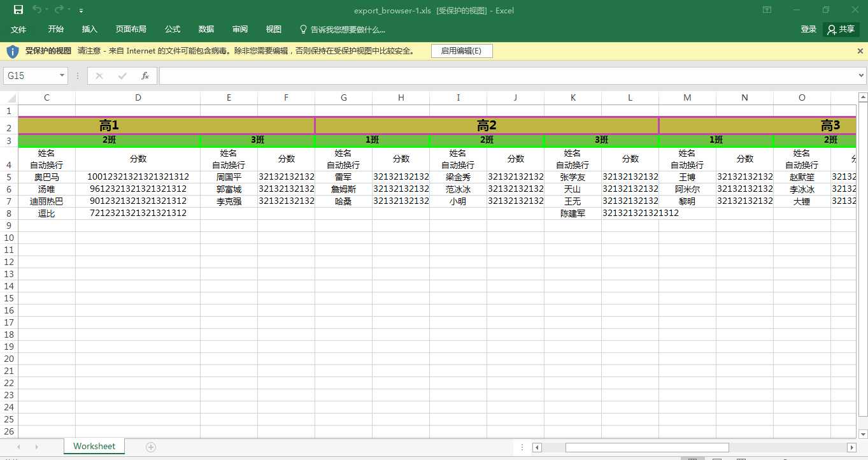Click the Name Box showing G15

[x=31, y=76]
